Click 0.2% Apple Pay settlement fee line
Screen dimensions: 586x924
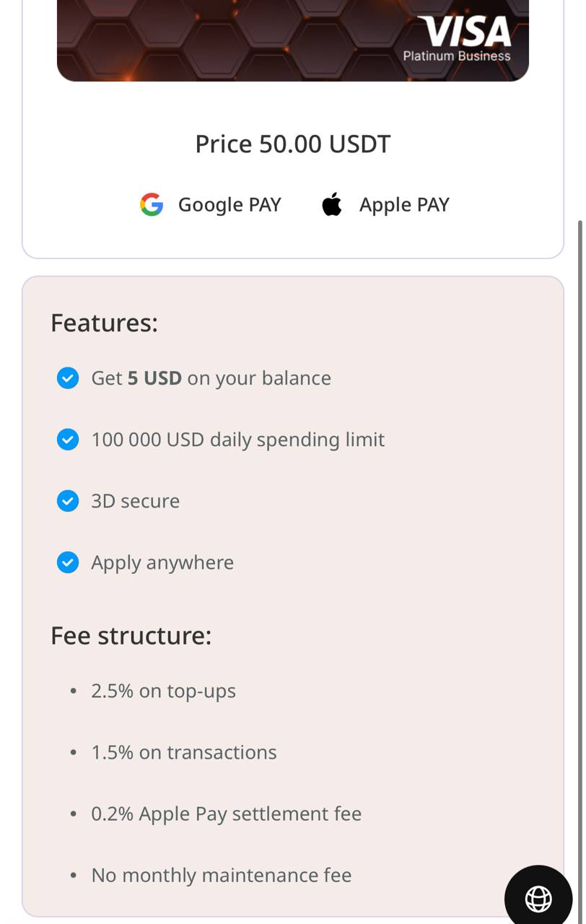click(226, 814)
